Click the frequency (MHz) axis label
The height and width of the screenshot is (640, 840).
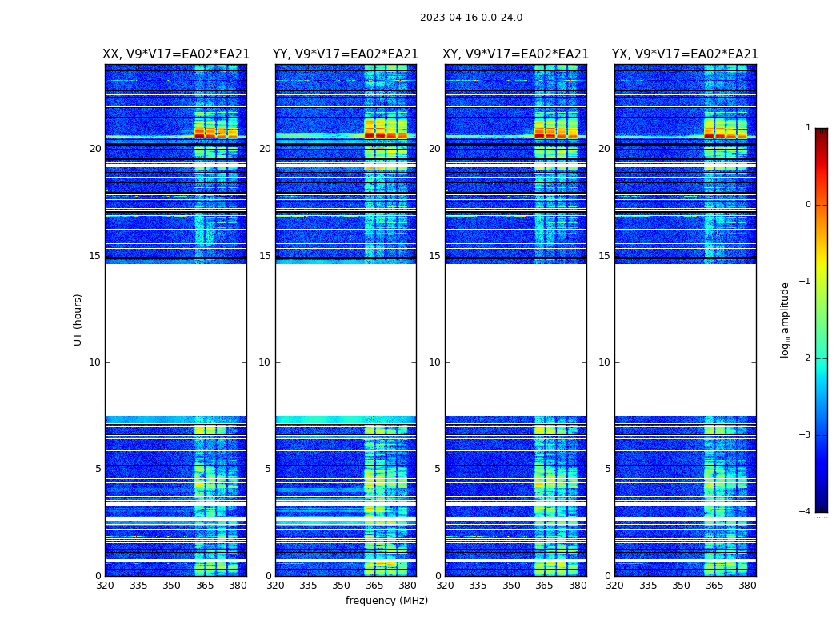[386, 601]
